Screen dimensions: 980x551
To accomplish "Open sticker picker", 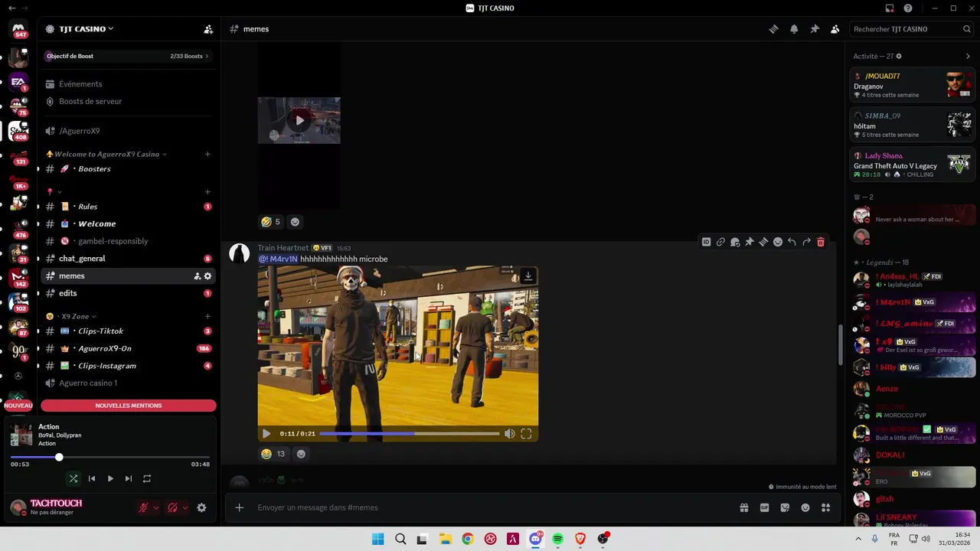I will [x=785, y=507].
